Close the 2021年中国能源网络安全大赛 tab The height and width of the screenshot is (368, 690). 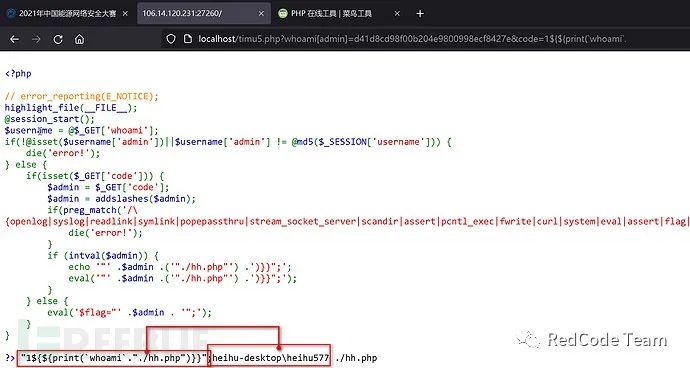click(x=125, y=14)
